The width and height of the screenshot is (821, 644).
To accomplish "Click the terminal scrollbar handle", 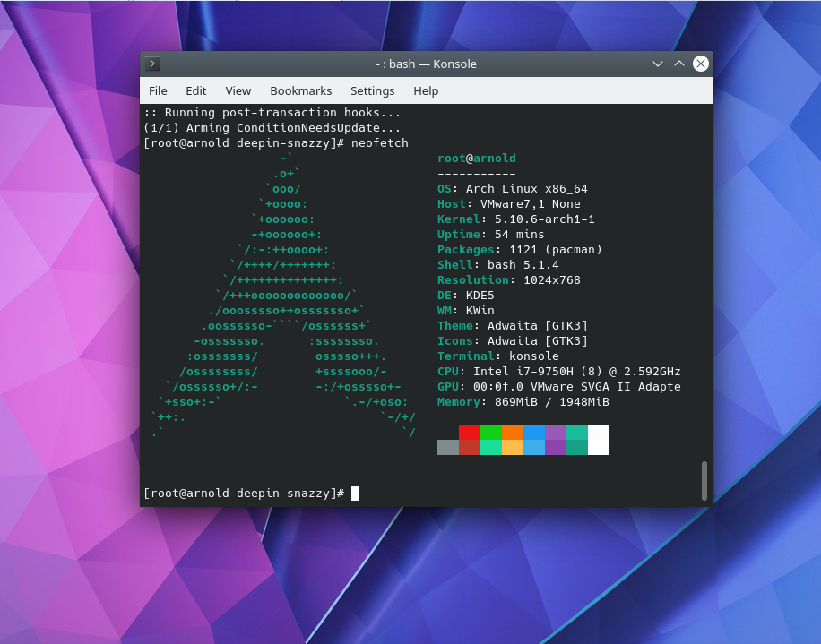I will pyautogui.click(x=704, y=481).
